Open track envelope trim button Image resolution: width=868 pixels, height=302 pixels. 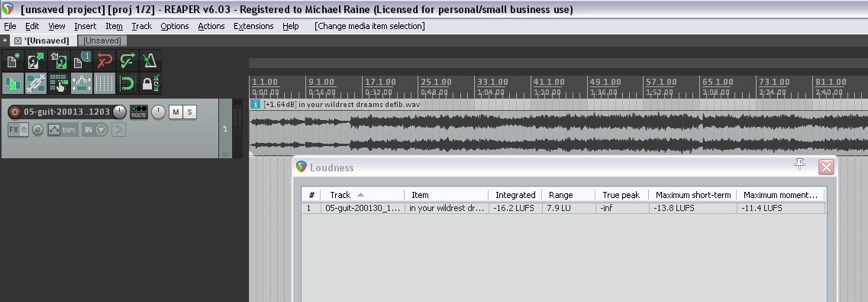click(x=62, y=130)
